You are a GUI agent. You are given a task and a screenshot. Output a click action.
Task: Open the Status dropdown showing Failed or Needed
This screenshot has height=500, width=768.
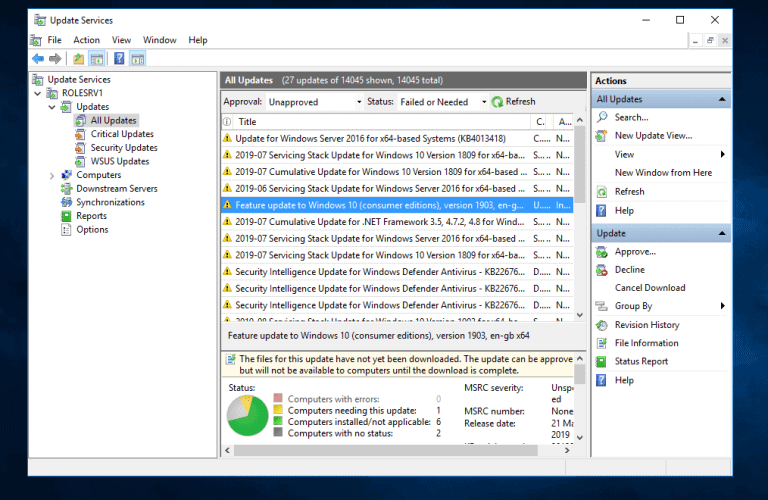442,102
